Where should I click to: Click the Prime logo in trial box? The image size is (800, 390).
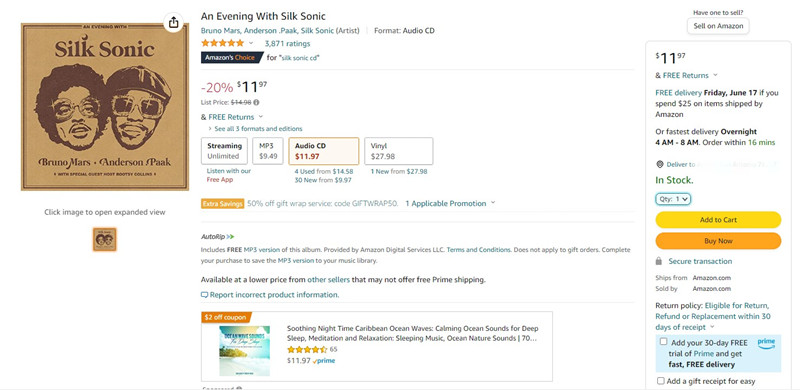pos(766,344)
